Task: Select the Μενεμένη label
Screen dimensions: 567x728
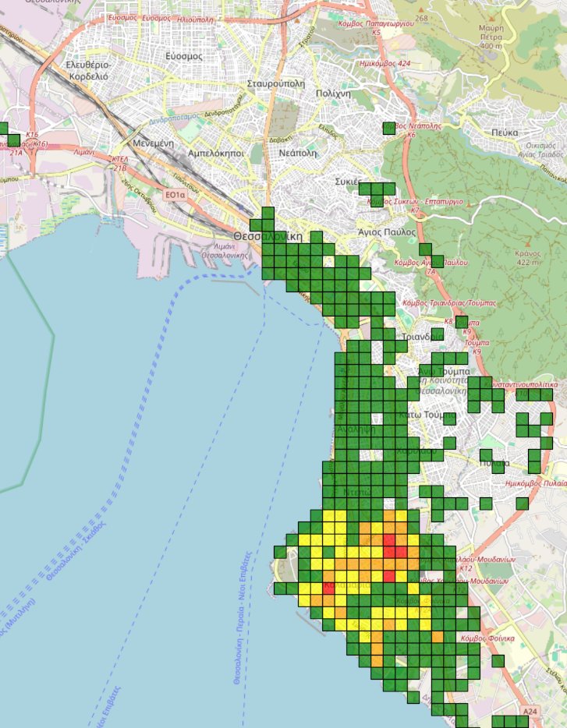Action: click(x=154, y=143)
